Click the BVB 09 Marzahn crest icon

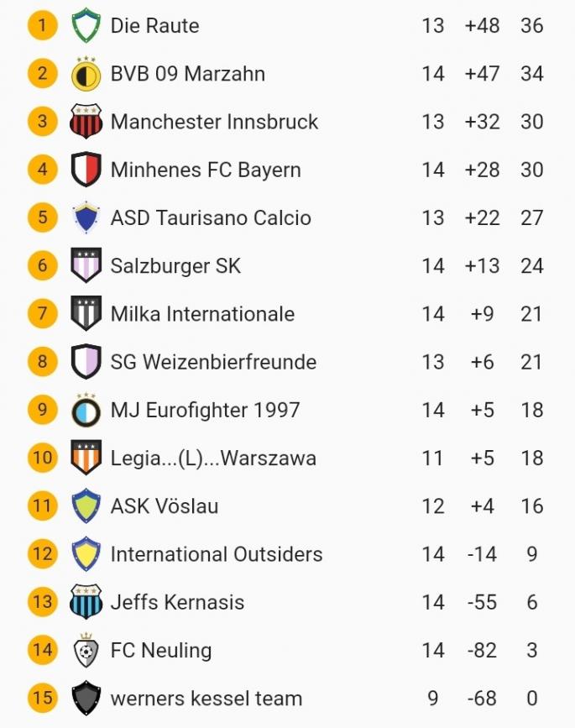86,74
